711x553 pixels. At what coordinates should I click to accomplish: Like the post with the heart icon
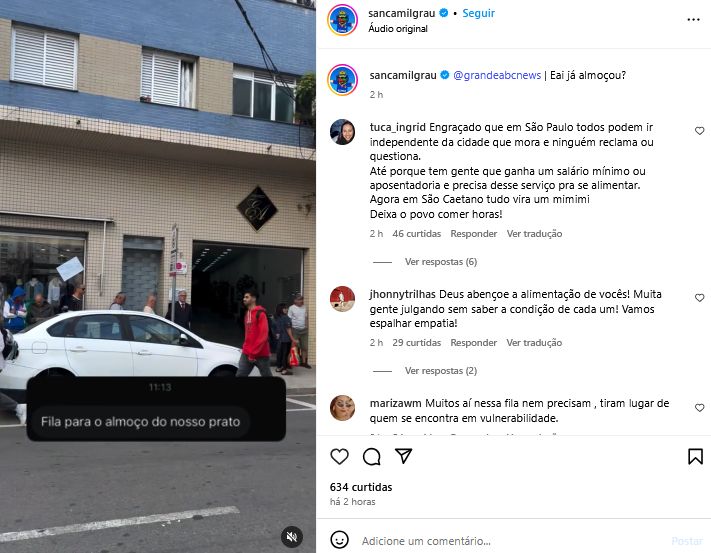click(x=339, y=456)
